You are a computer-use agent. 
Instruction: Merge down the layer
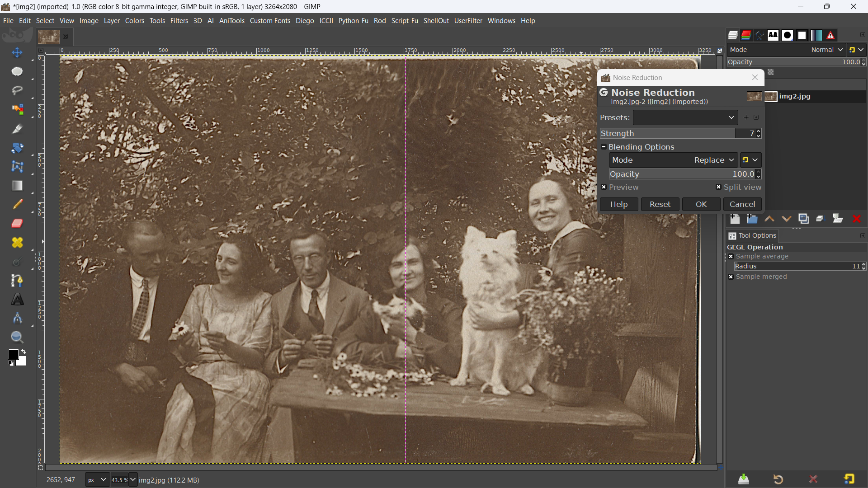(821, 219)
